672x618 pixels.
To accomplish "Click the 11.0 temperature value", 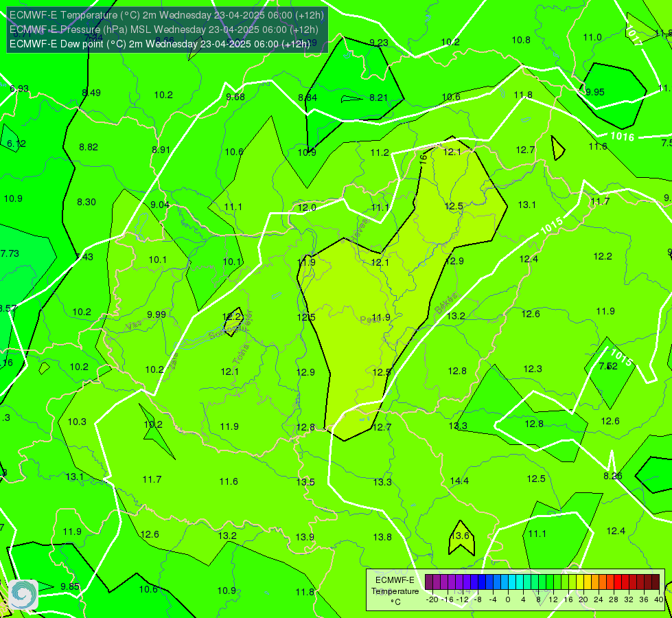I will tap(592, 37).
